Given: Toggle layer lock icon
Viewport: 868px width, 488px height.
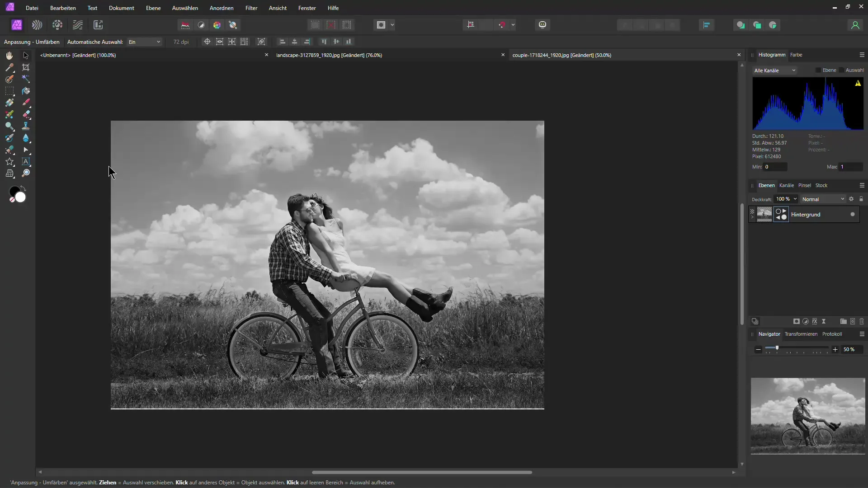Looking at the screenshot, I should coord(861,199).
